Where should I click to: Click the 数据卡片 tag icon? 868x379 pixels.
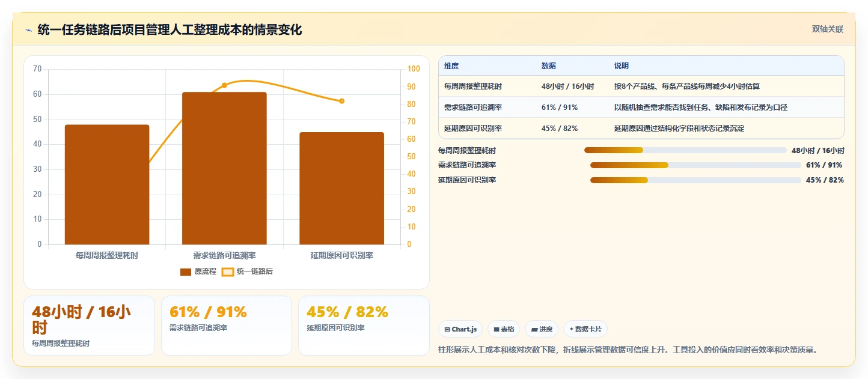pos(572,329)
